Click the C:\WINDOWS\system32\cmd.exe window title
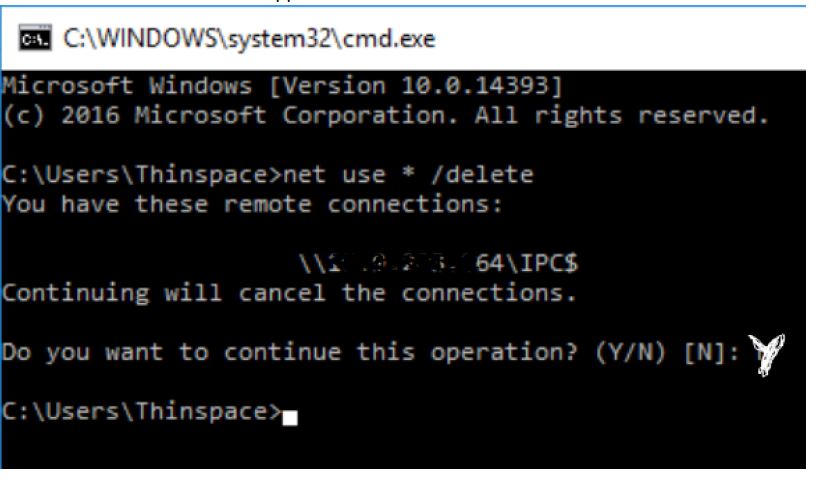 point(249,38)
